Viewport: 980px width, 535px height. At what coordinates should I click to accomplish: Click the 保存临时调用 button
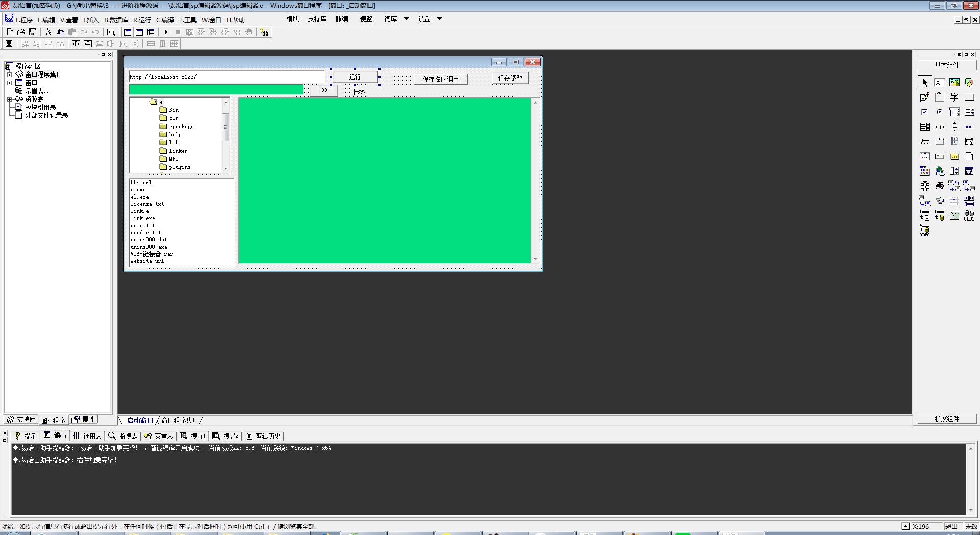[441, 79]
